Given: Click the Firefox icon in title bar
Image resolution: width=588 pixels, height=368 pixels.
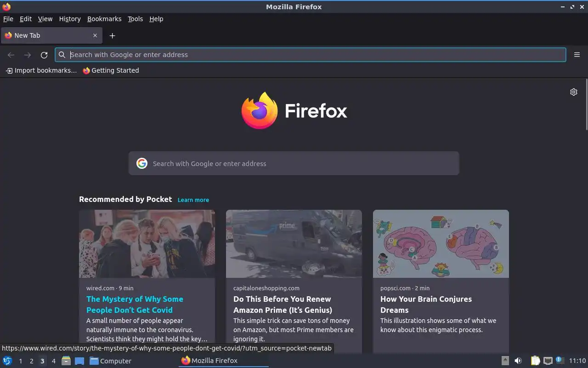Looking at the screenshot, I should click(6, 7).
